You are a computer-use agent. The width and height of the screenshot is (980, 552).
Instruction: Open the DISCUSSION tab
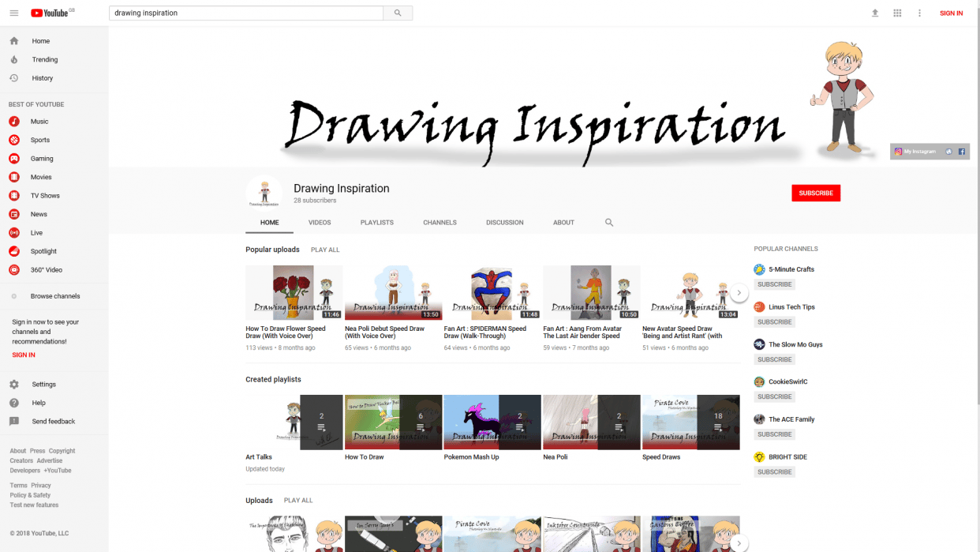[504, 223]
